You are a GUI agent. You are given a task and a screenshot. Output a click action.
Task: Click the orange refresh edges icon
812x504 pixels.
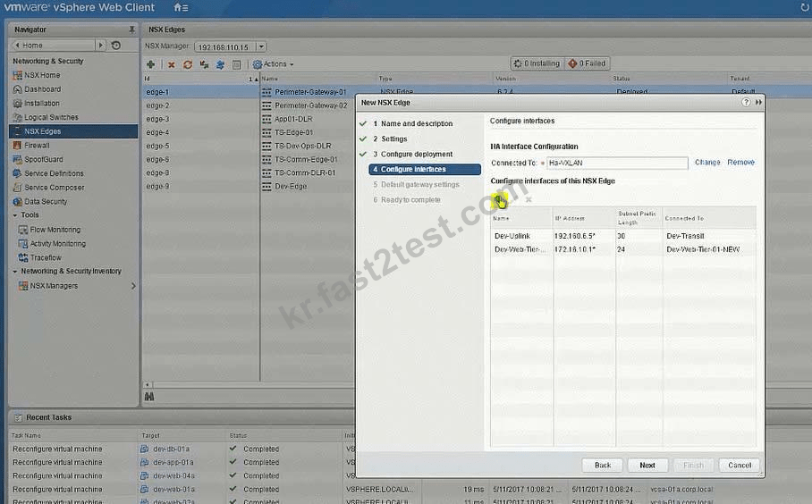point(188,64)
